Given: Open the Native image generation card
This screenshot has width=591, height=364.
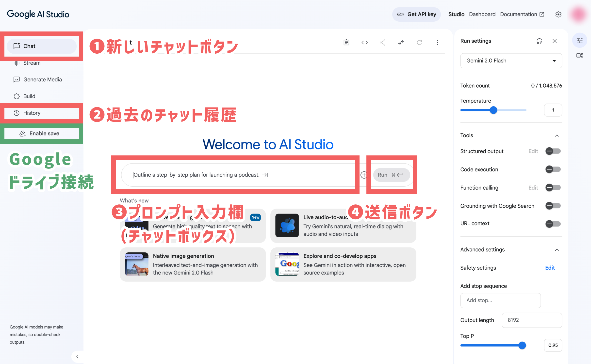Looking at the screenshot, I should coord(193,264).
